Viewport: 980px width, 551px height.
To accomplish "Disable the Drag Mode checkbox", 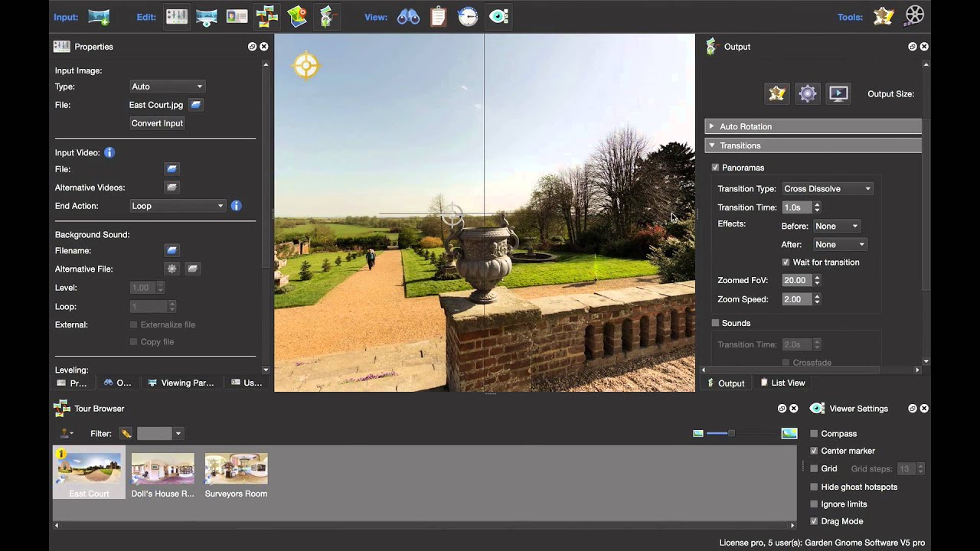I will (814, 522).
